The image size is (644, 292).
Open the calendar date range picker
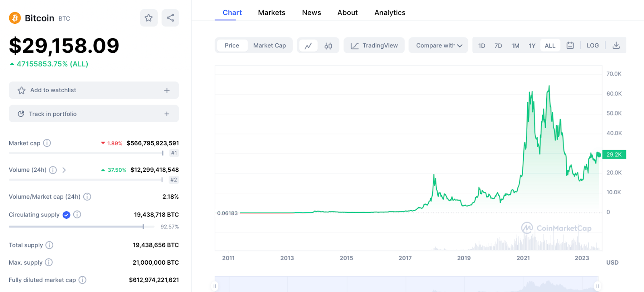tap(570, 45)
